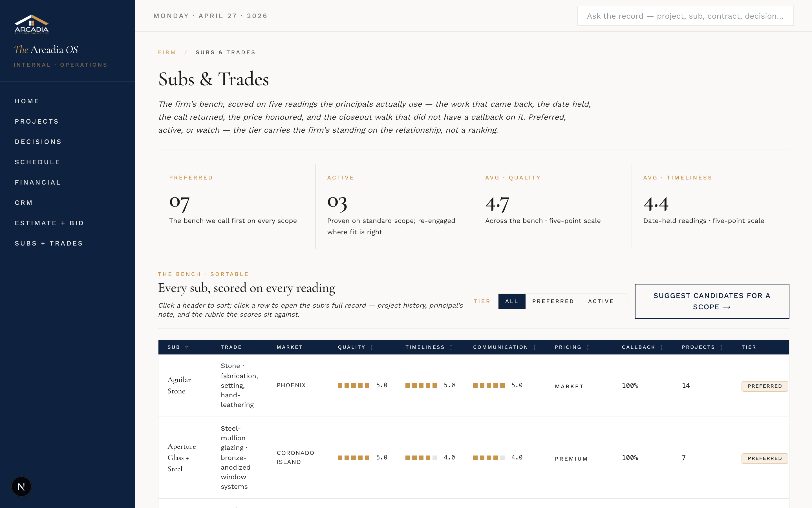Image resolution: width=812 pixels, height=508 pixels.
Task: Sort by the Callback column sort icon
Action: pos(662,347)
